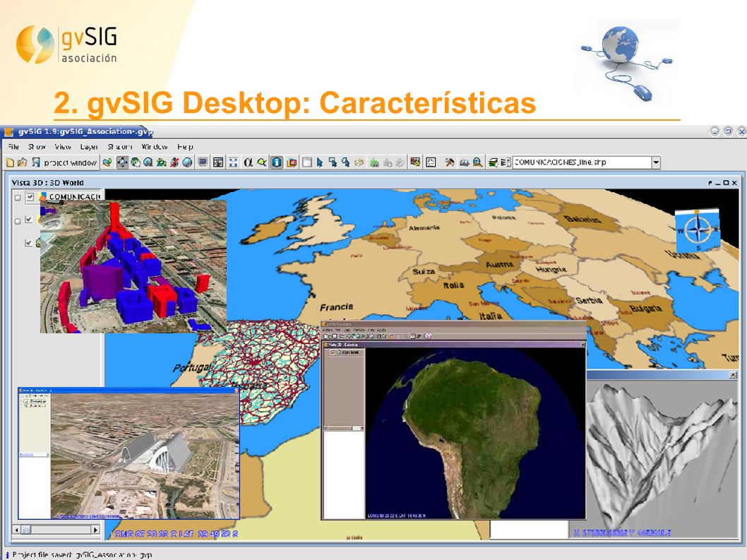
Task: Click the window layout toolbar icon
Action: tap(218, 162)
